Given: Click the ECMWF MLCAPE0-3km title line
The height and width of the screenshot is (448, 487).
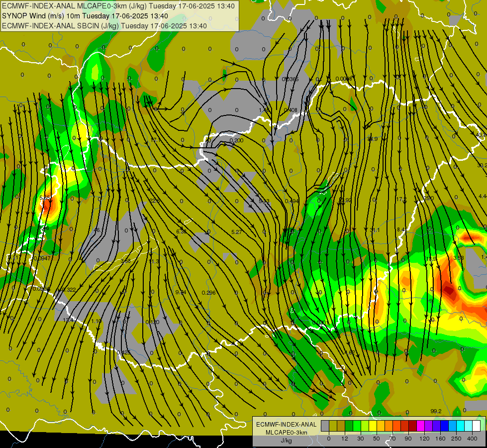Looking at the screenshot, I should point(118,6).
